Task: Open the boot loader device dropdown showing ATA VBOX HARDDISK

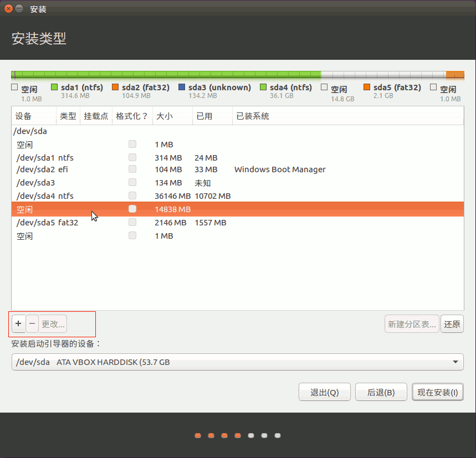Action: (x=237, y=362)
